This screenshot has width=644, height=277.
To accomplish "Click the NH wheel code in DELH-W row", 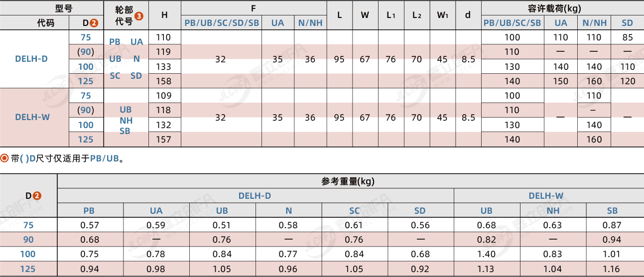I will tap(126, 120).
